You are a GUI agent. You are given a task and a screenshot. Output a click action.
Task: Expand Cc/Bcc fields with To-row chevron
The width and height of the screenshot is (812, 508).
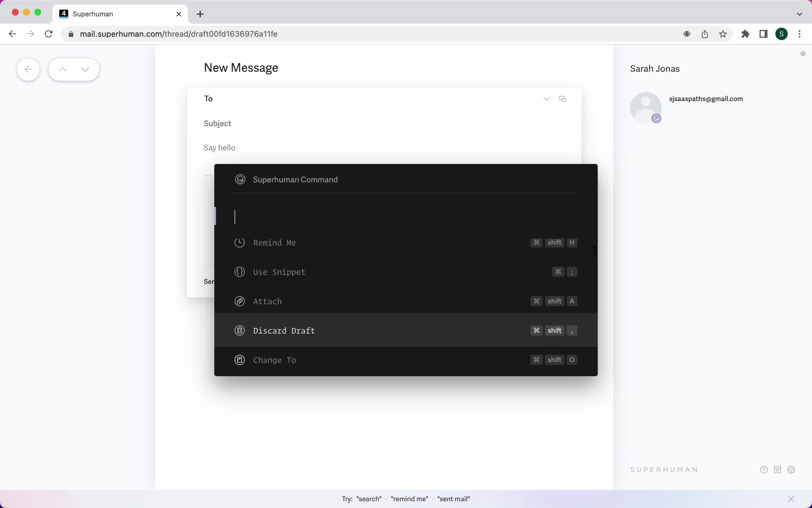(x=547, y=99)
